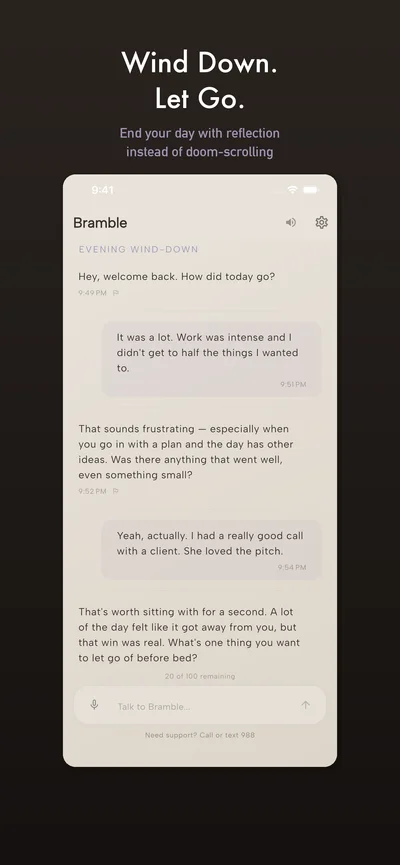Image resolution: width=400 pixels, height=865 pixels.
Task: Flag the 9:49 PM welcome message
Action: click(116, 293)
